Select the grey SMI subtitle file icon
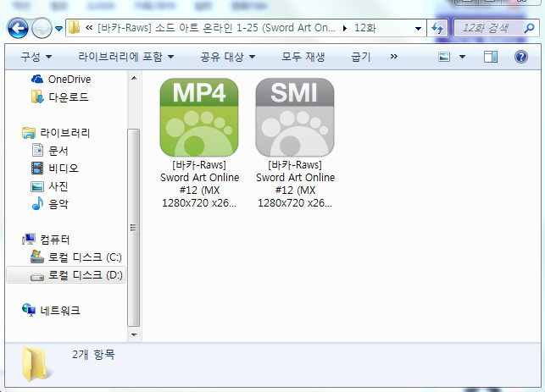This screenshot has height=392, width=545. [295, 117]
